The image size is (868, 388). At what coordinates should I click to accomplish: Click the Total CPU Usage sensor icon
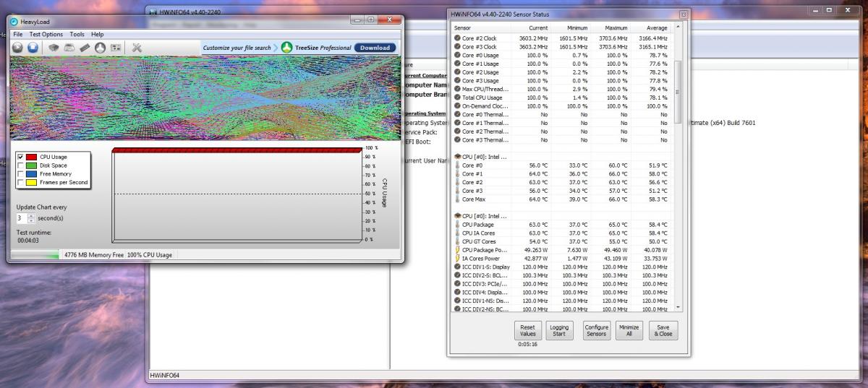point(457,98)
